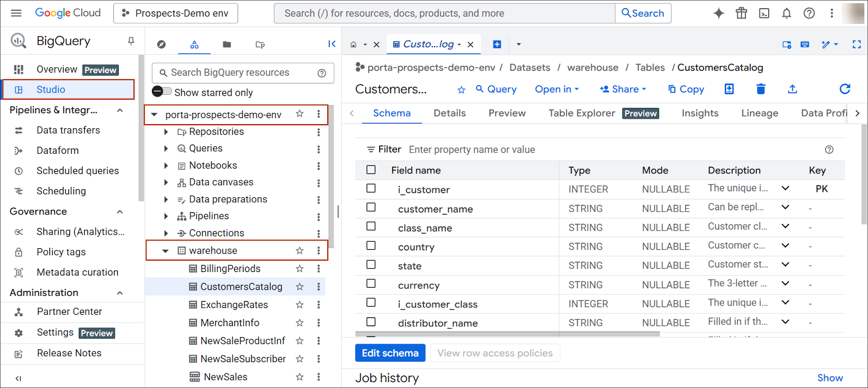The width and height of the screenshot is (868, 388).
Task: Check the class_name field checkbox
Action: (x=371, y=226)
